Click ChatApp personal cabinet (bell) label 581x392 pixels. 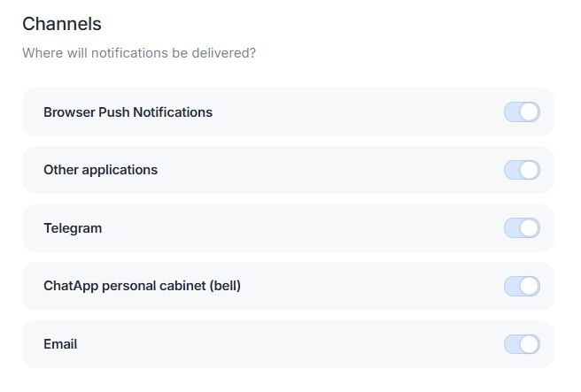[142, 286]
